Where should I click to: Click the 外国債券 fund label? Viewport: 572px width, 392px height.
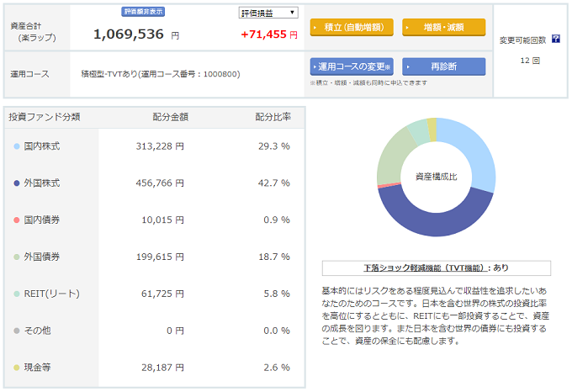(41, 257)
